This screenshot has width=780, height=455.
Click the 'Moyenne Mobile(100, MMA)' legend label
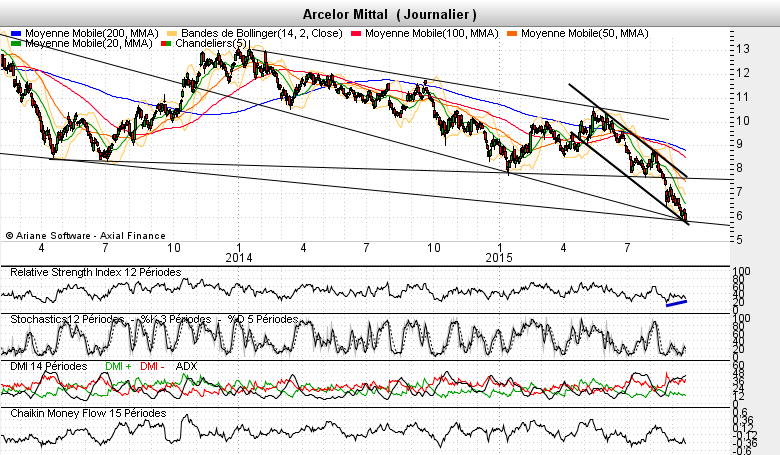click(x=432, y=33)
